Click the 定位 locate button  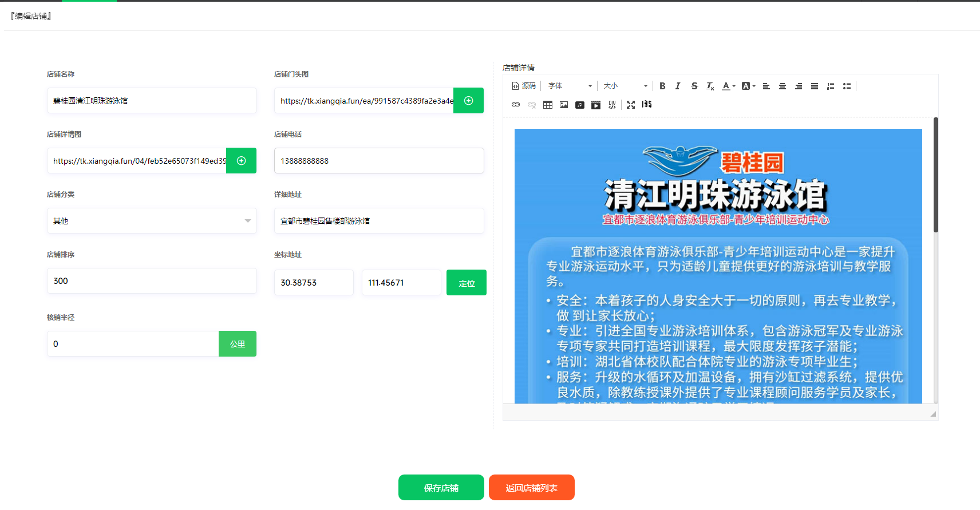tap(467, 283)
